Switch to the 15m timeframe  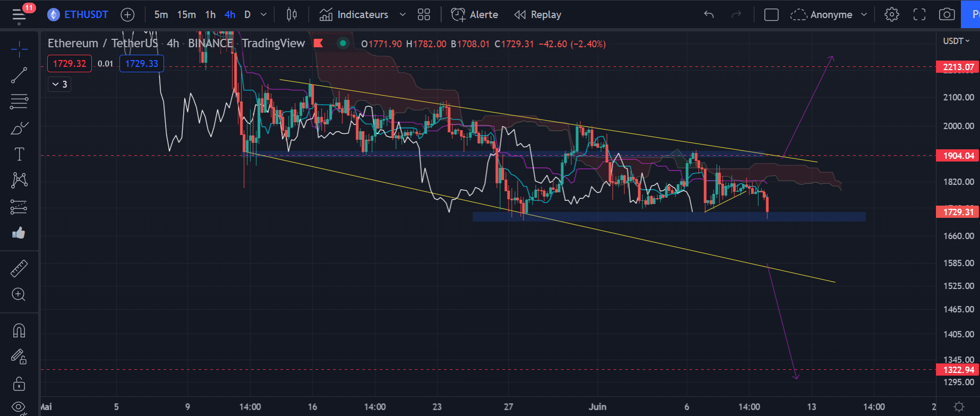pyautogui.click(x=186, y=15)
